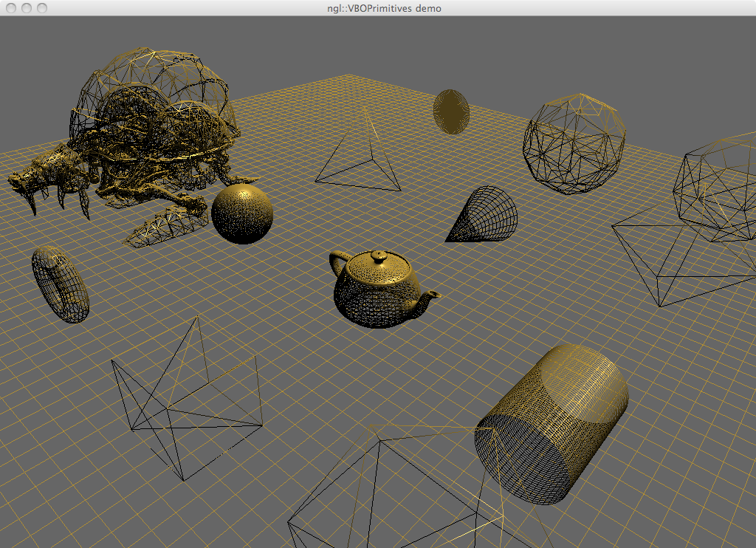
Task: Click the window title "ngl::VBOPrimitives demo"
Action: coord(384,8)
